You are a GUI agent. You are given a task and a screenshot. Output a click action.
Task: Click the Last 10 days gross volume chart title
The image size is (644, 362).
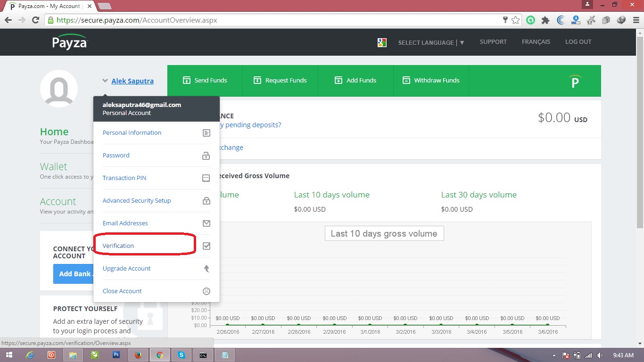point(384,234)
